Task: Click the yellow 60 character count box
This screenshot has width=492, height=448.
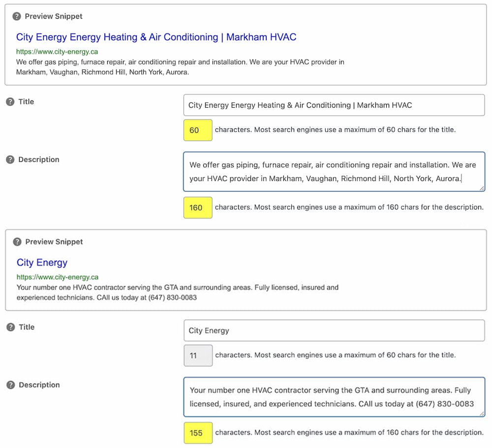Action: (x=198, y=130)
